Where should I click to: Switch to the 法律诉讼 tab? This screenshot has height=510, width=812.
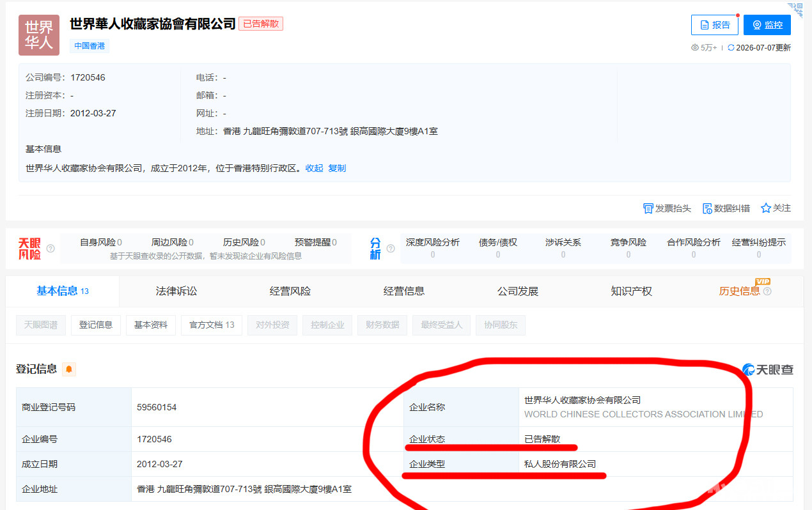click(x=176, y=291)
